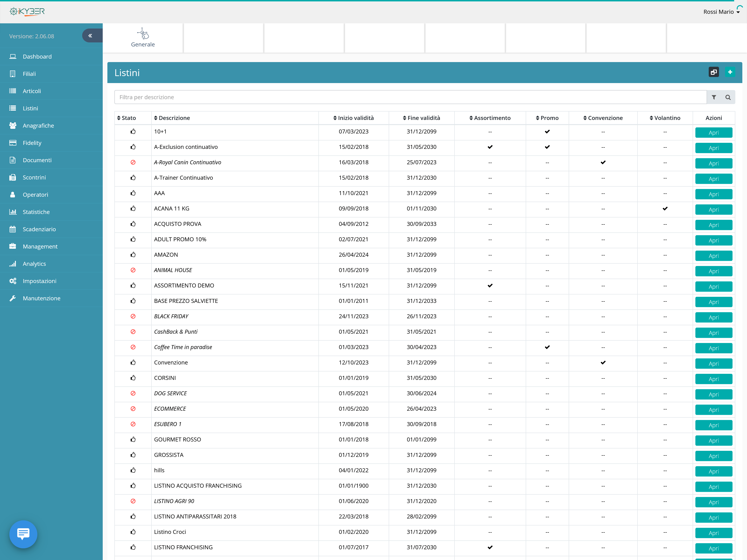
Task: Click Apri for LISTINO FRANCHISING
Action: (714, 548)
